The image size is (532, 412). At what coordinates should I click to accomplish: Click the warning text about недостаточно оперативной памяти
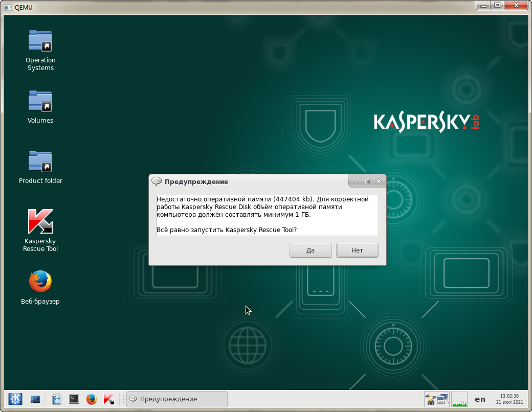(x=262, y=207)
